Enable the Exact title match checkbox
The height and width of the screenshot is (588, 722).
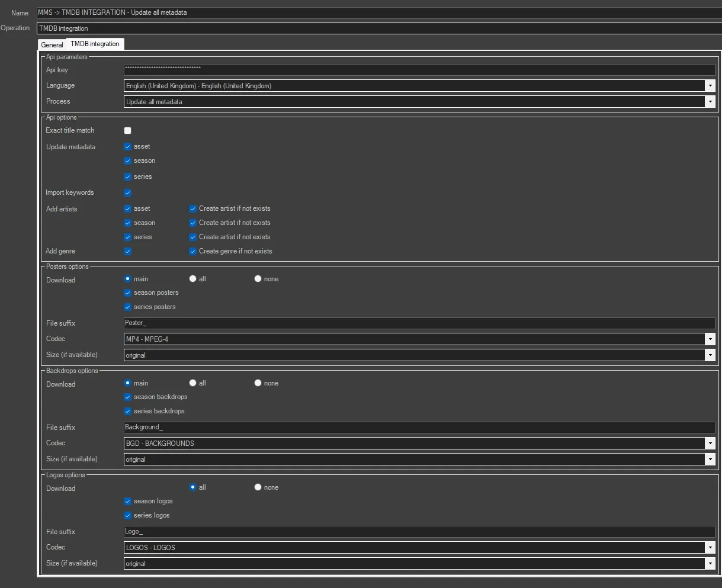pos(127,130)
